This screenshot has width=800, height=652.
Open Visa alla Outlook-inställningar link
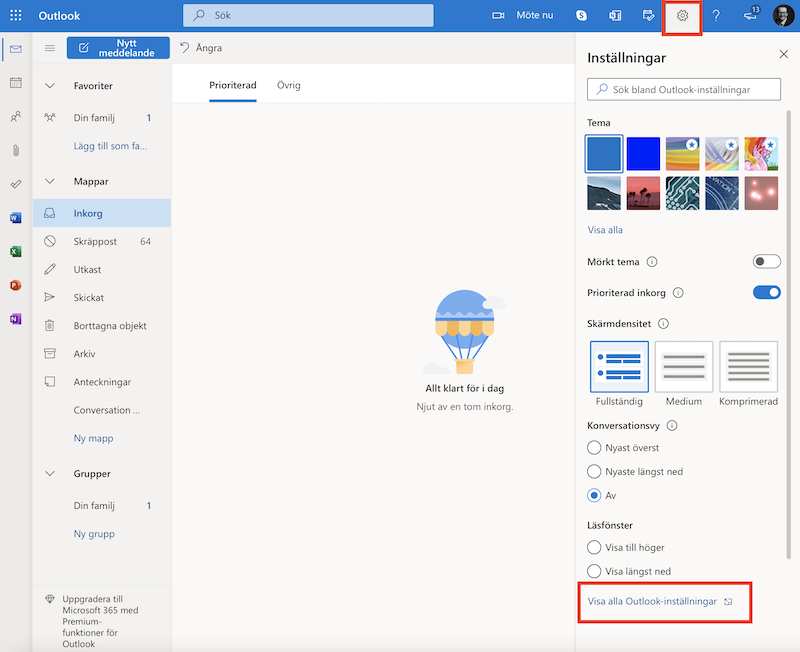[652, 602]
